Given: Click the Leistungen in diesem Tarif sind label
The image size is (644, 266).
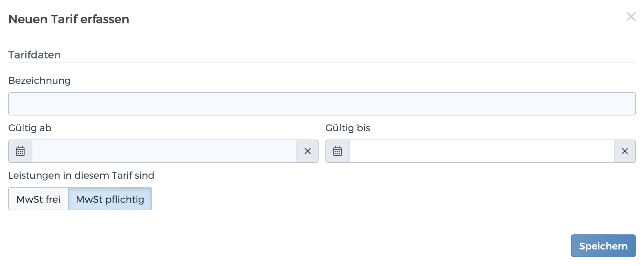Looking at the screenshot, I should [x=81, y=175].
